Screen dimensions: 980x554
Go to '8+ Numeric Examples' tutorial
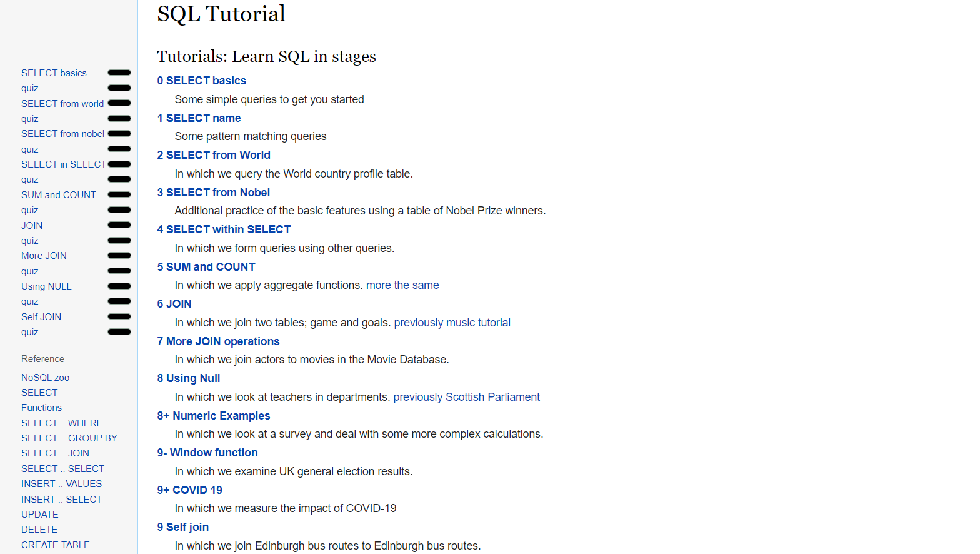[214, 416]
